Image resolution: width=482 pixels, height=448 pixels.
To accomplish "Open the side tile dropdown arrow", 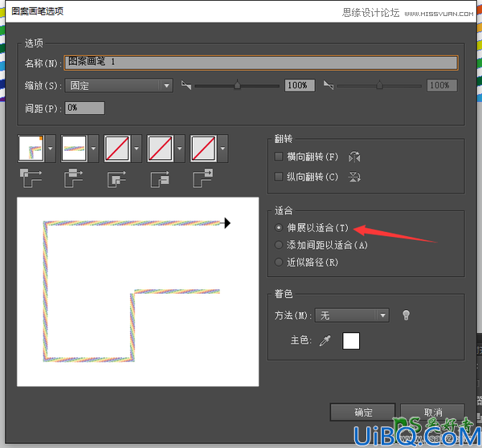I will coord(93,149).
